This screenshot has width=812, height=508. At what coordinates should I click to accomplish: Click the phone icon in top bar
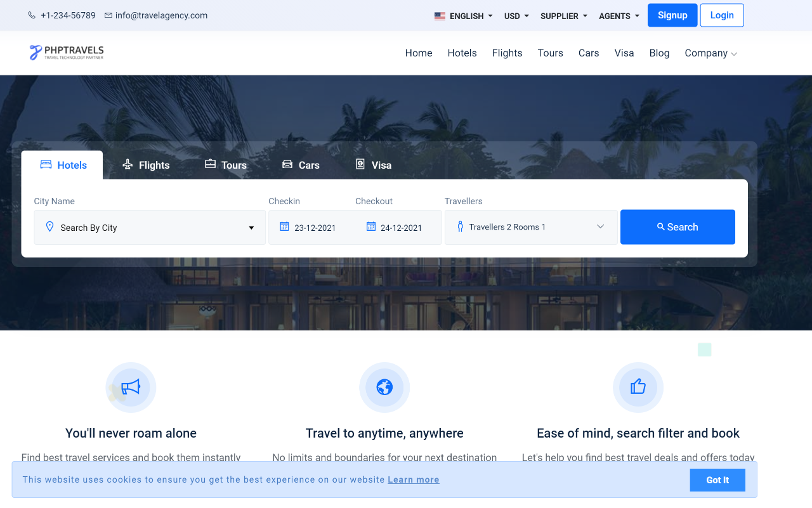[32, 15]
